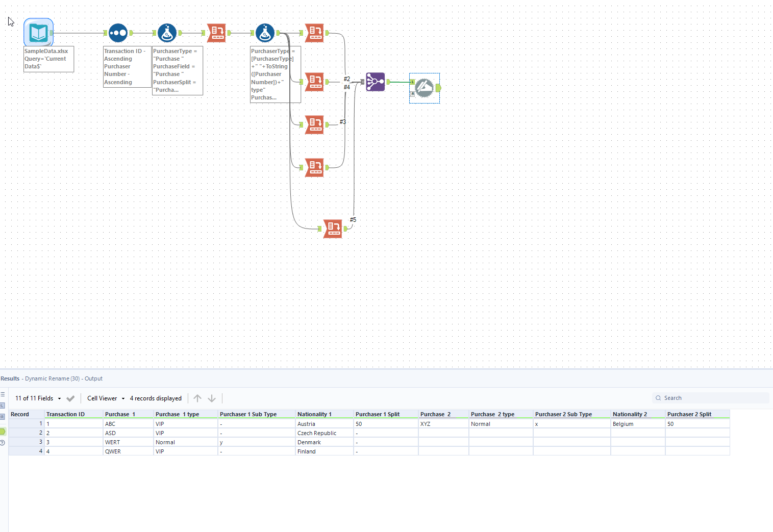Click the down navigation arrow in Results toolbar
773x532 pixels.
pos(212,398)
